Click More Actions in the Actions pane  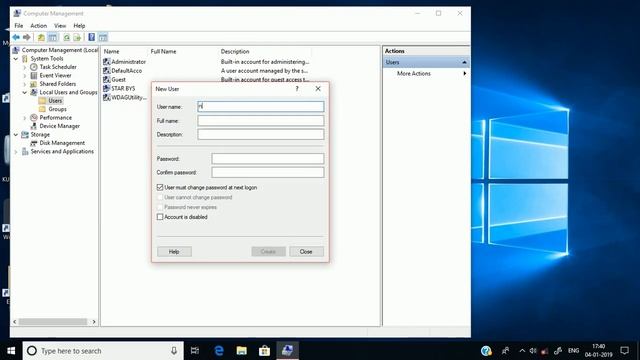(414, 73)
